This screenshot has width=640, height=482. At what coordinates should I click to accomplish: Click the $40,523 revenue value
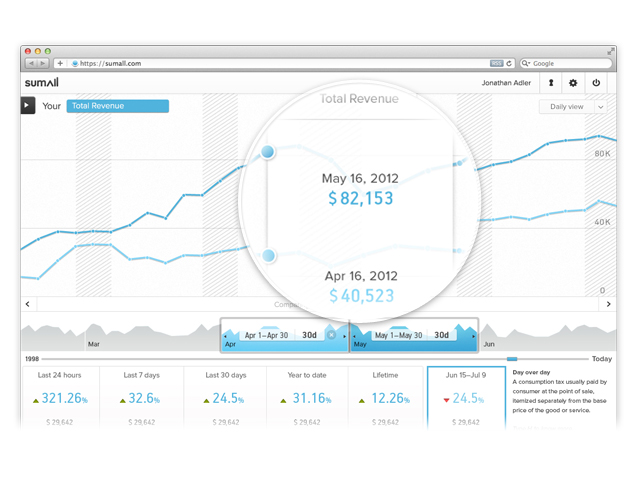[362, 296]
